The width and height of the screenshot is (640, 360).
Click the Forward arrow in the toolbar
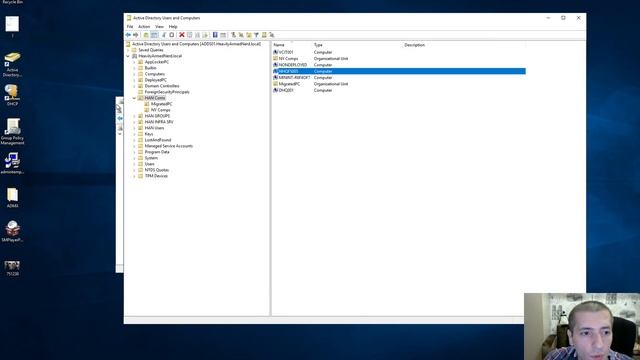(136, 35)
